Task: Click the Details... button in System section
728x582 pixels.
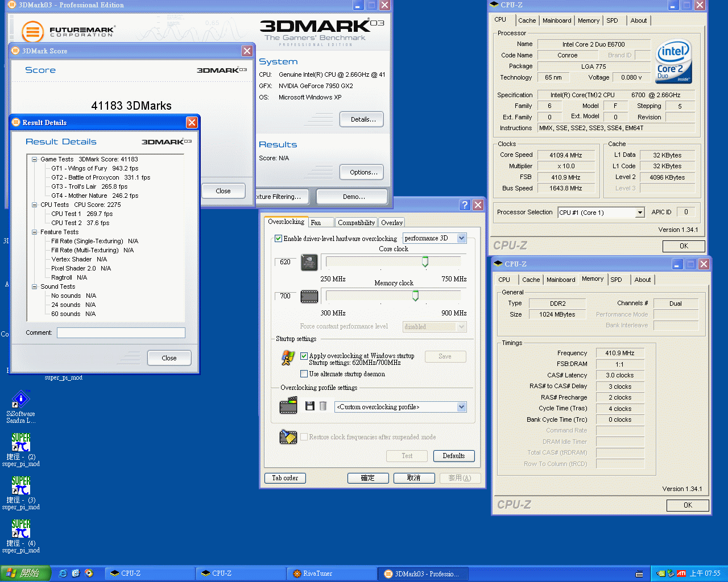Action: [x=362, y=119]
